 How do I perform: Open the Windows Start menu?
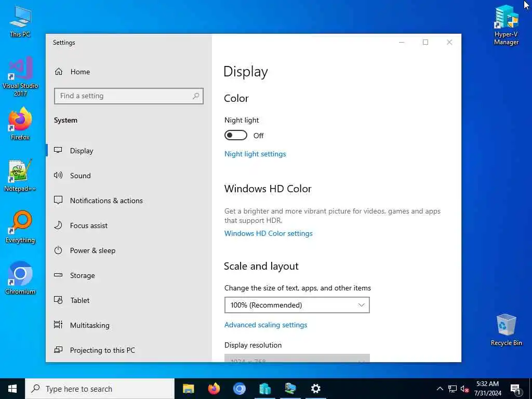pos(12,389)
